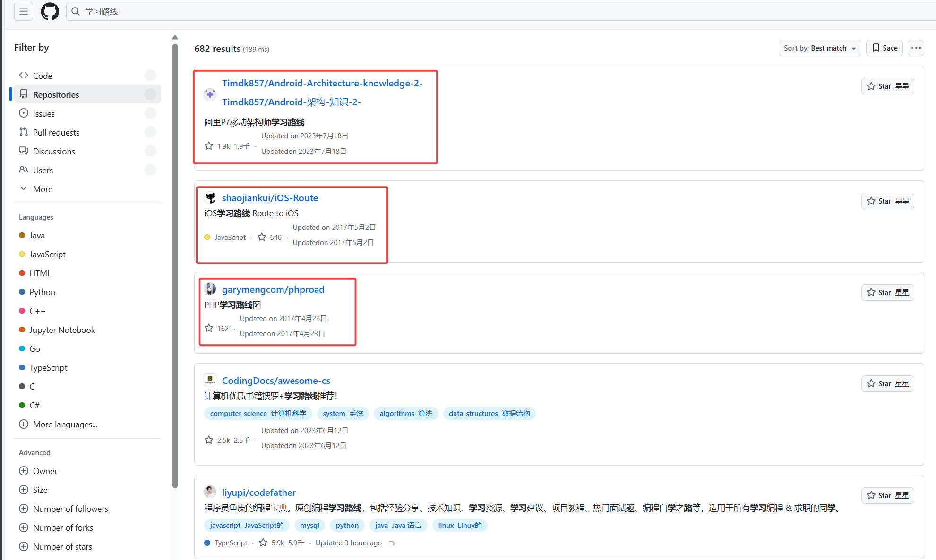Open the garymengcom/phproad repository link

point(273,289)
